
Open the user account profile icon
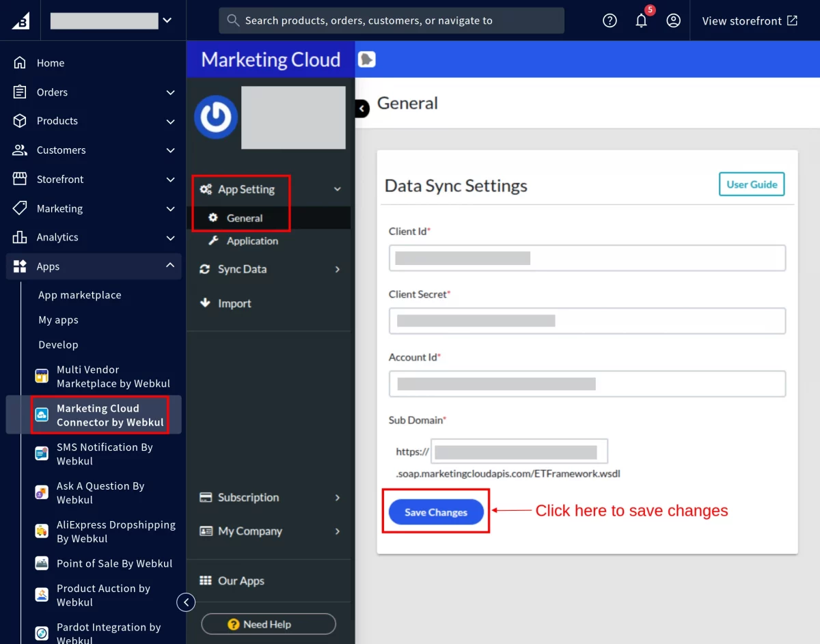673,20
